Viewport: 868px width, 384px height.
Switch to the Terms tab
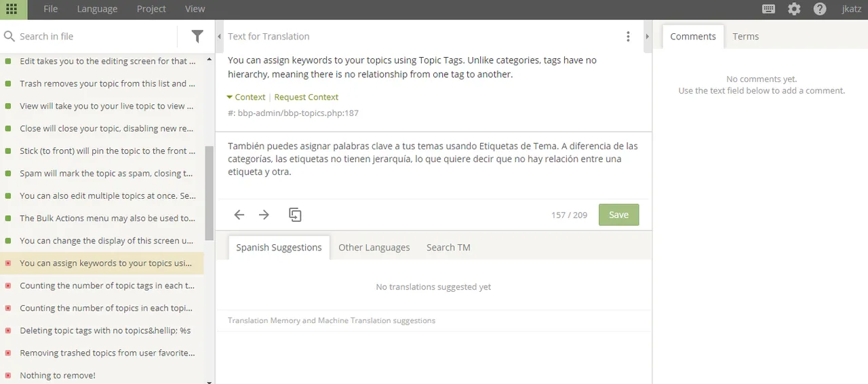[745, 37]
